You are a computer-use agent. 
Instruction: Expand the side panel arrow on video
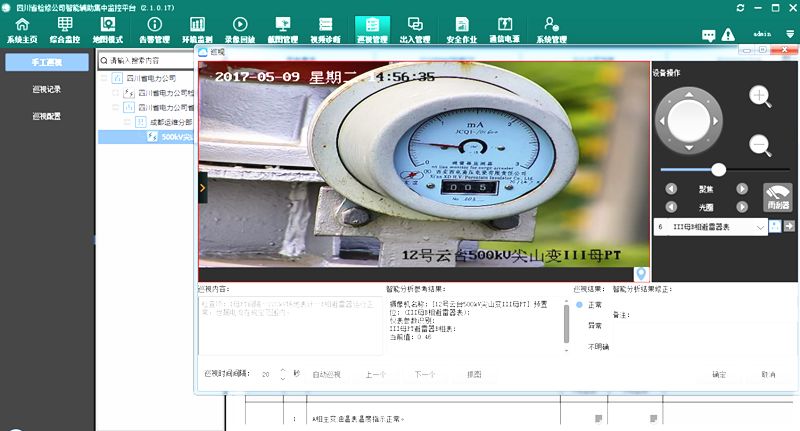(x=203, y=186)
